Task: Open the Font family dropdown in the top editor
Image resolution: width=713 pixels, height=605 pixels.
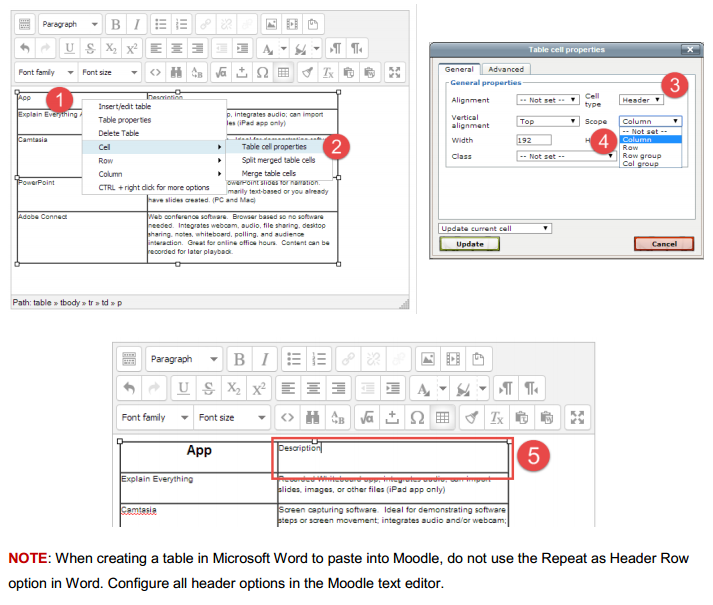Action: (46, 72)
